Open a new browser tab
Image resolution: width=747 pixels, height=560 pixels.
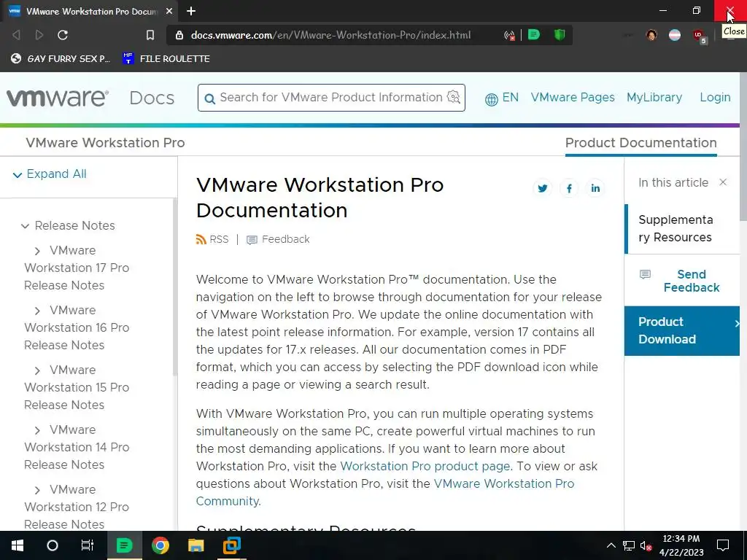[191, 11]
